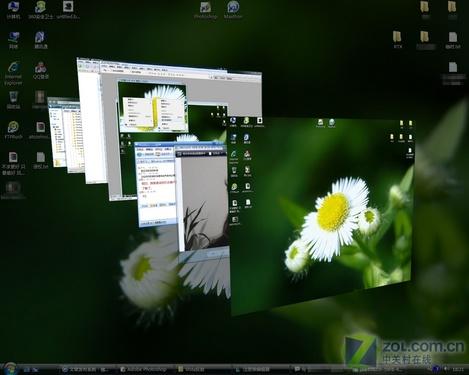The height and width of the screenshot is (375, 469).
Task: Select the chat window in Flip 3D
Action: click(156, 185)
